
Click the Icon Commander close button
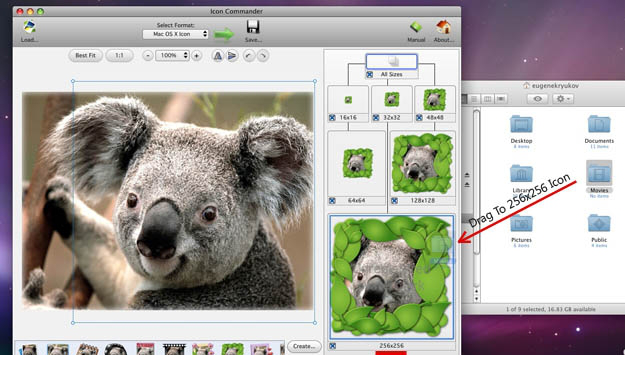(20, 12)
